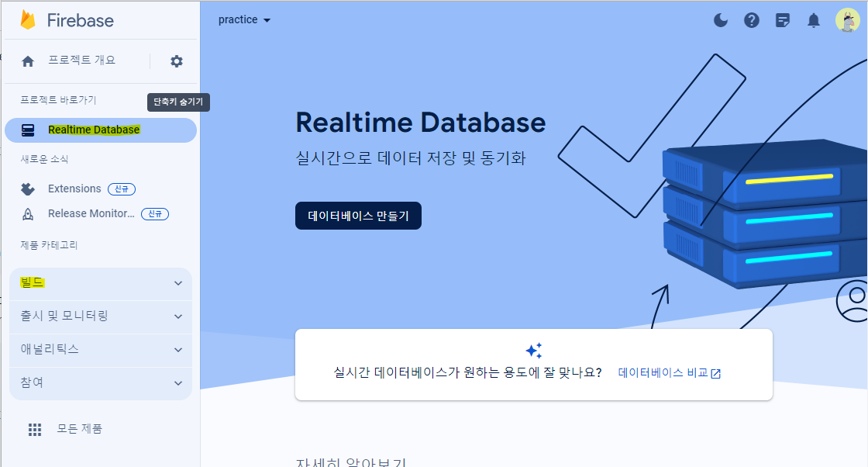This screenshot has height=467, width=868.
Task: Click the 실시간으로 데이터 저장 및 동기화 subtitle
Action: pos(410,158)
